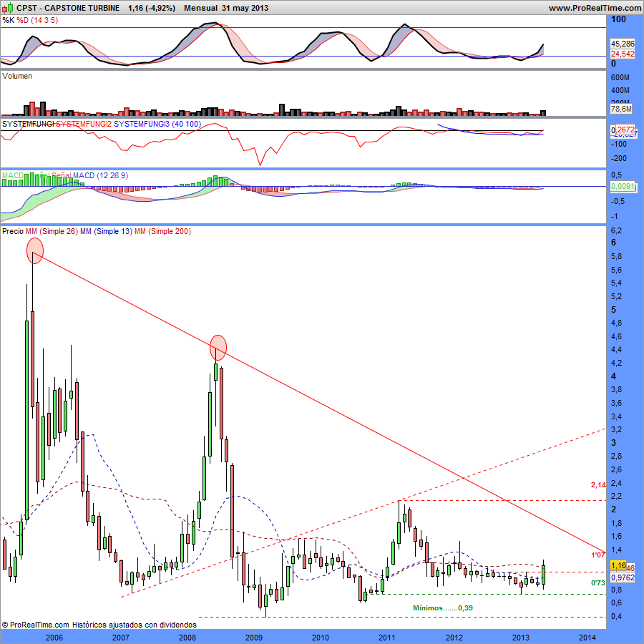This screenshot has width=644, height=644.
Task: Click the candlestick icon beside CPST title
Action: click(8, 7)
